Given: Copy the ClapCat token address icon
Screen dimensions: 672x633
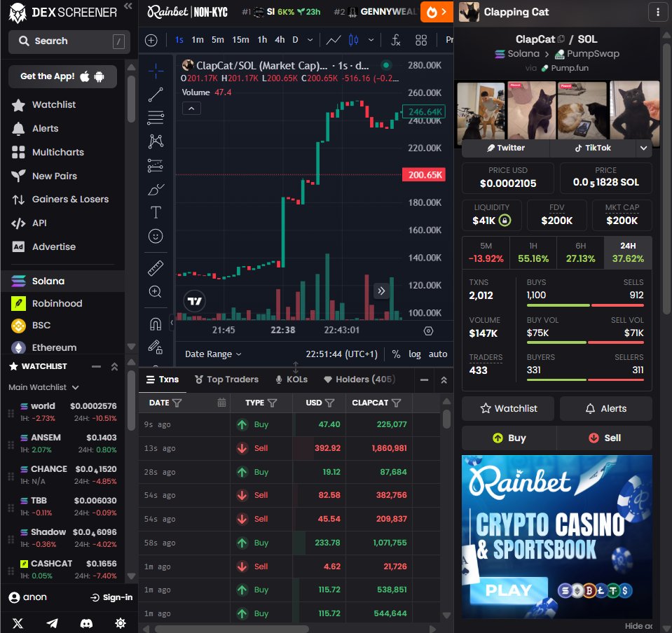Looking at the screenshot, I should click(x=561, y=39).
